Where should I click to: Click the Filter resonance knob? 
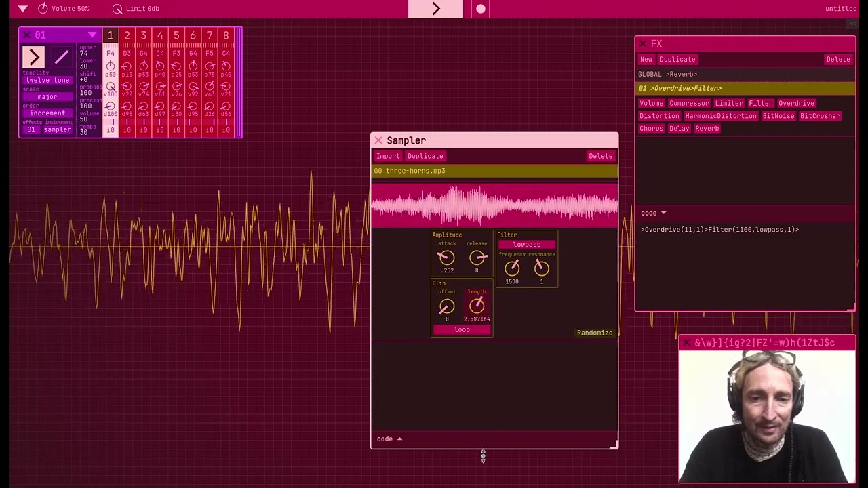point(541,268)
